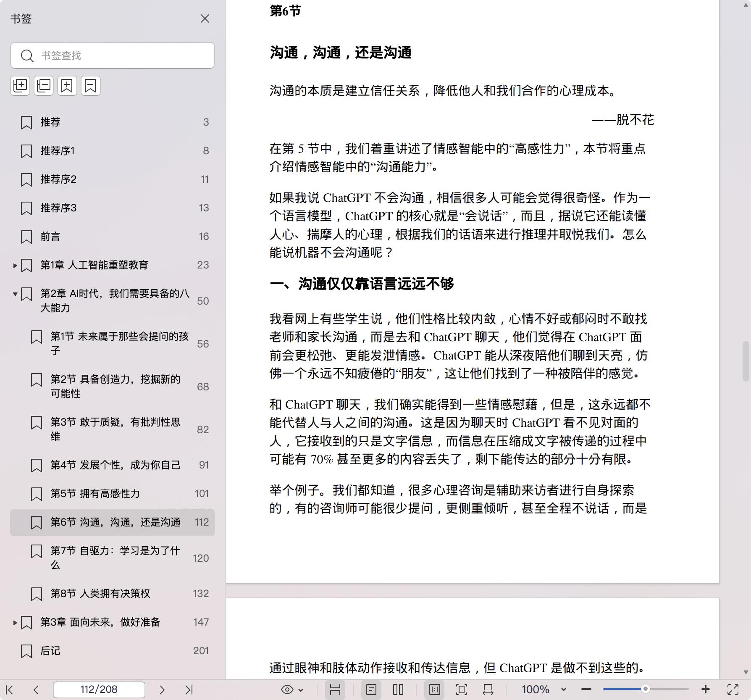
Task: Click page number 201 in bookmarks
Action: point(201,651)
